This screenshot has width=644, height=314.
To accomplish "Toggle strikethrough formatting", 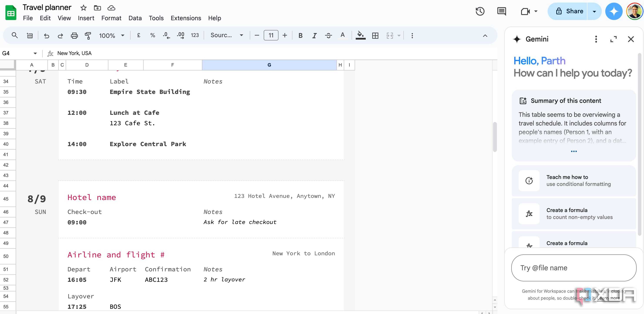I will (329, 35).
